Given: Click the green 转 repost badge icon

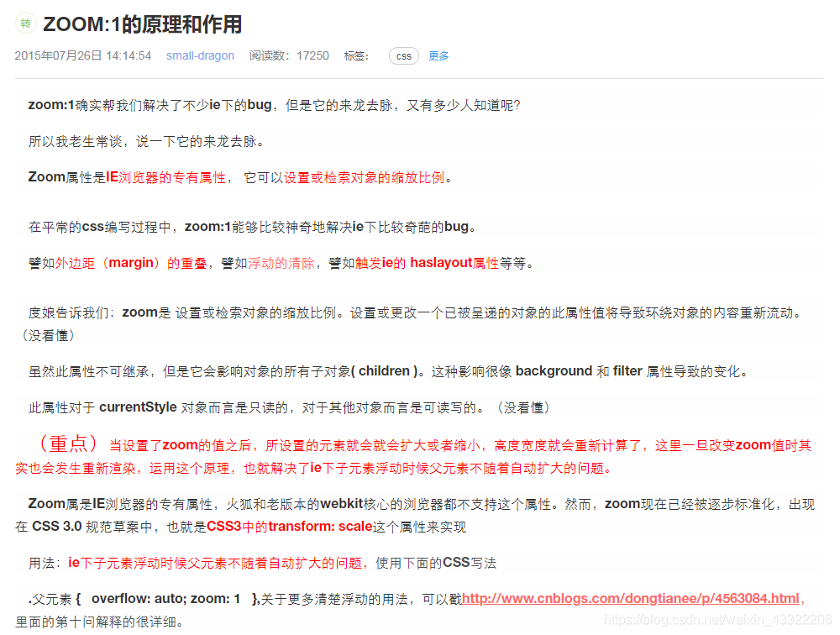Looking at the screenshot, I should [x=25, y=23].
